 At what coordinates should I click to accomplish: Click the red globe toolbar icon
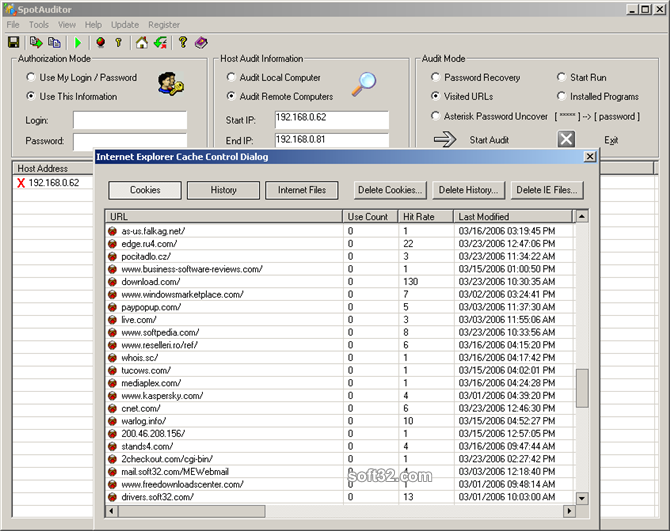(x=100, y=42)
